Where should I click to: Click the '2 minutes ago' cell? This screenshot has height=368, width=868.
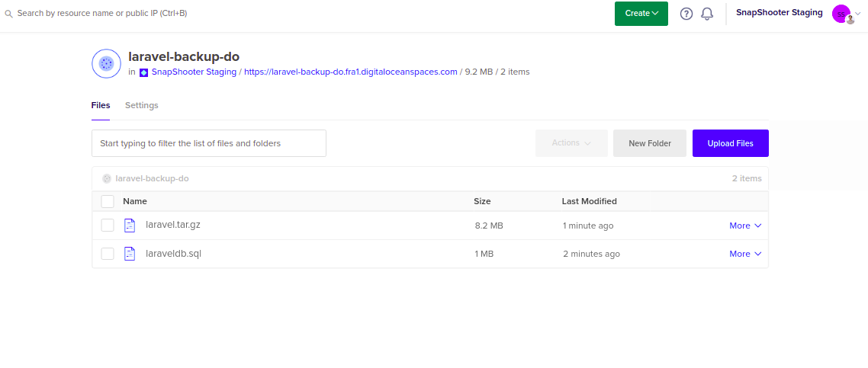(591, 254)
